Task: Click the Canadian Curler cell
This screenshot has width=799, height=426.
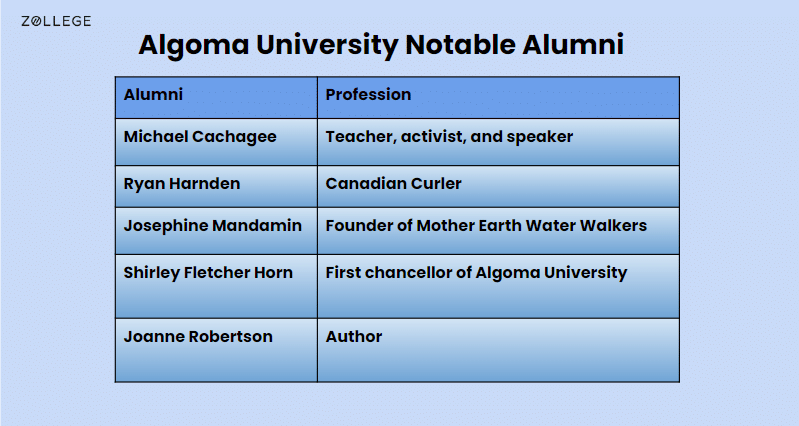Action: pos(498,186)
